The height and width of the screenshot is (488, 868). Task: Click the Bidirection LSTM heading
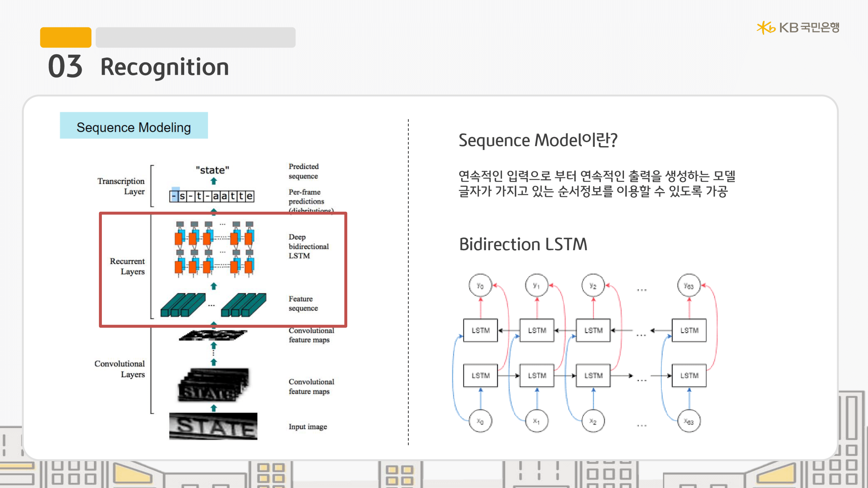[x=523, y=244]
